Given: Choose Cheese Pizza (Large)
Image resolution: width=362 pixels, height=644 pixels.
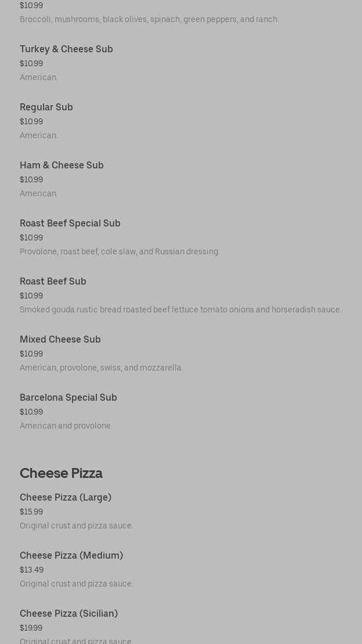Looking at the screenshot, I should pos(66,498).
